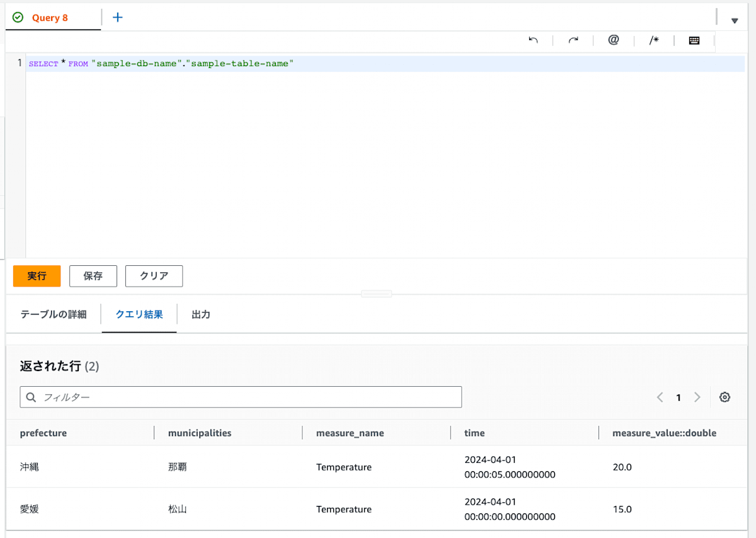Click the 返された行 (2) heading
Screen dimensions: 756x538
coord(60,366)
